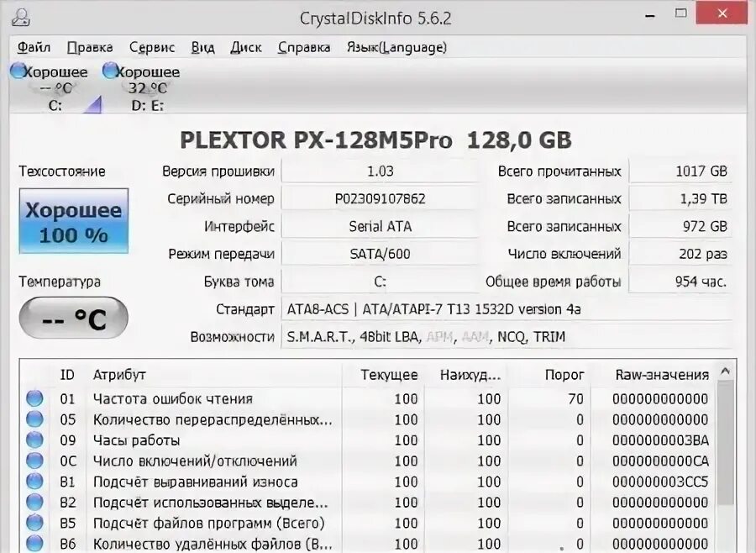756x553 pixels.
Task: Click the blue indicator for attribute 0C
Action: tap(34, 461)
